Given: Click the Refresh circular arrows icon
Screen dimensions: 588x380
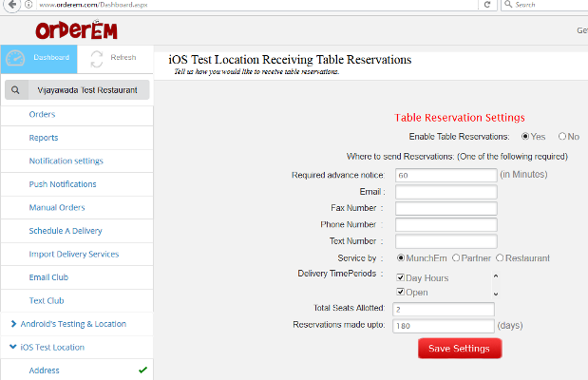Looking at the screenshot, I should click(96, 58).
